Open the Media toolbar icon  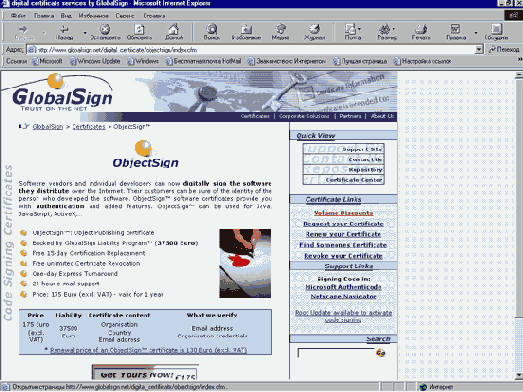point(281,32)
